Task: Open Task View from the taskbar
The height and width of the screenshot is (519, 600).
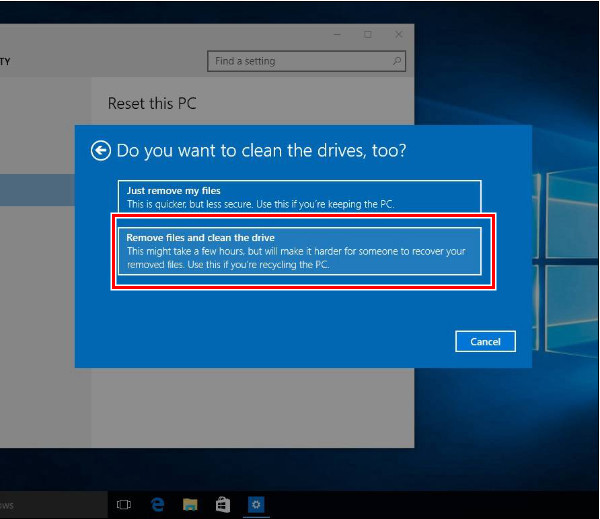Action: pyautogui.click(x=124, y=504)
